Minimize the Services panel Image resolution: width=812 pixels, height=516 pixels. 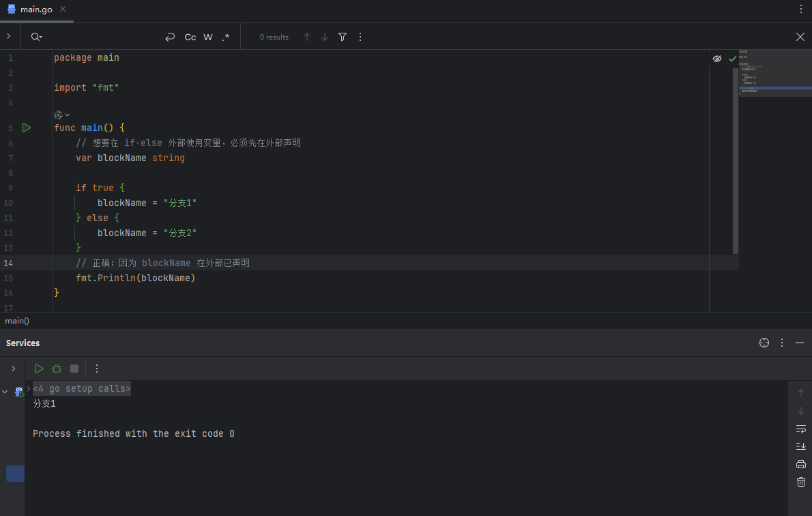[800, 343]
